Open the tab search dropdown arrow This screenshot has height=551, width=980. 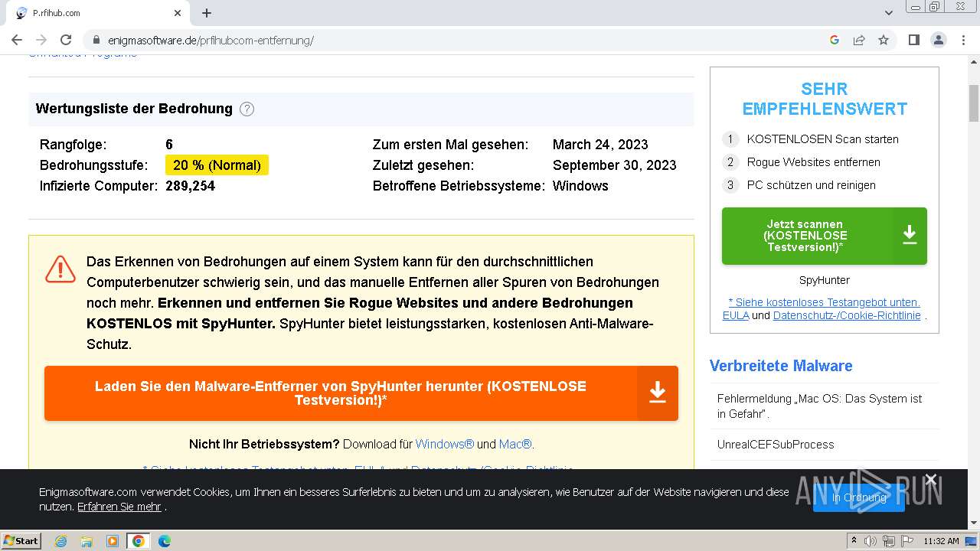[x=889, y=13]
